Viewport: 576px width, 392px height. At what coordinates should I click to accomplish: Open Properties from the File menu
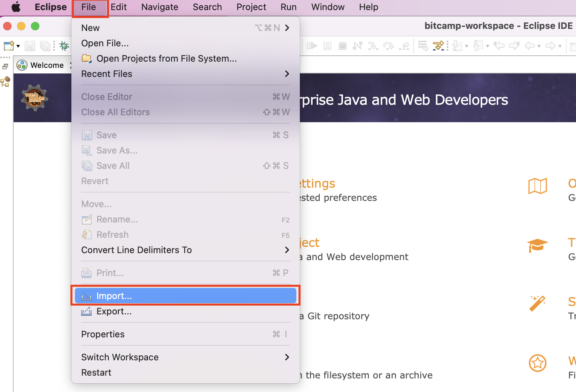pyautogui.click(x=185, y=334)
